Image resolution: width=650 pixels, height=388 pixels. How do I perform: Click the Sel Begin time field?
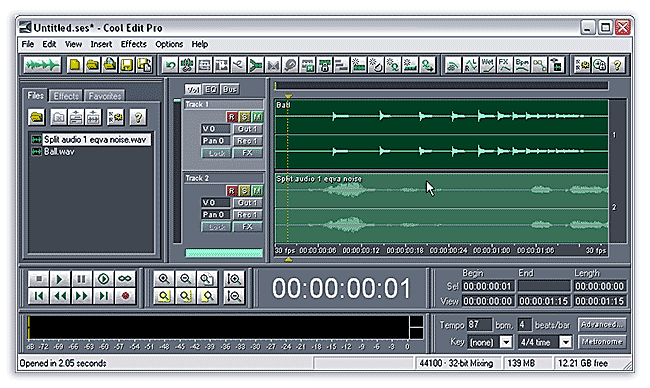tap(488, 286)
